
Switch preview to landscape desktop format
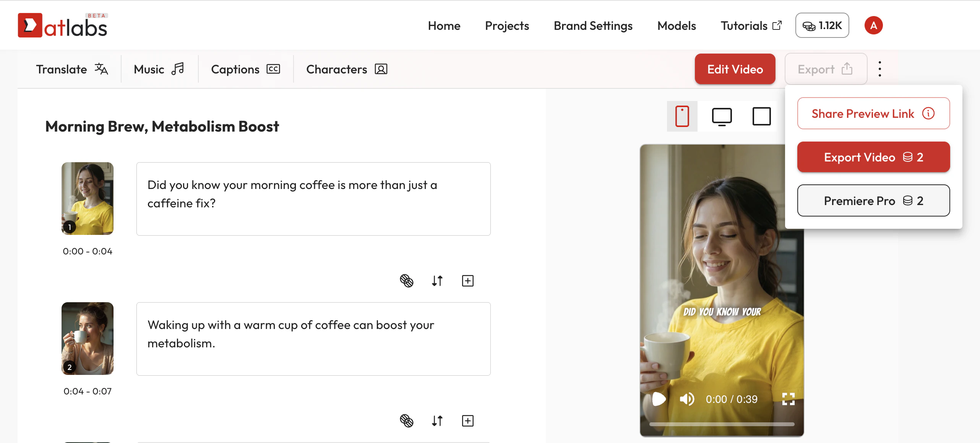point(722,116)
